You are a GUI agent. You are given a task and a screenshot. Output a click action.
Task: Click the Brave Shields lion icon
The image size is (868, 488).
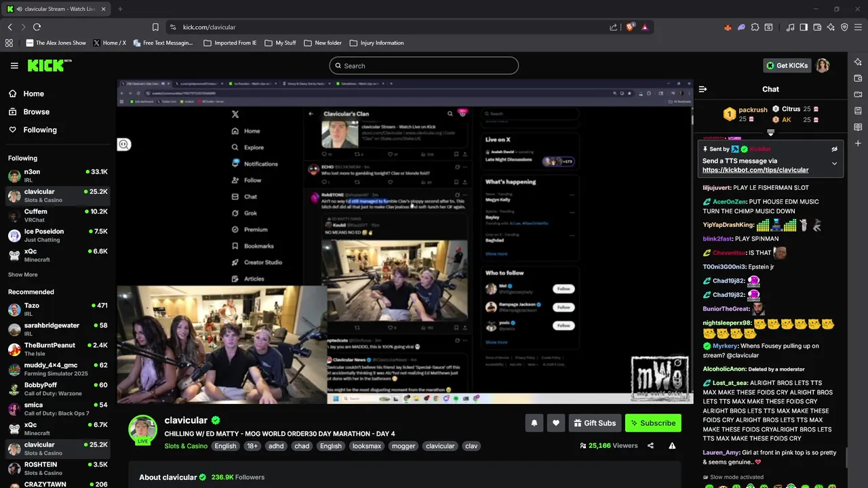click(630, 27)
